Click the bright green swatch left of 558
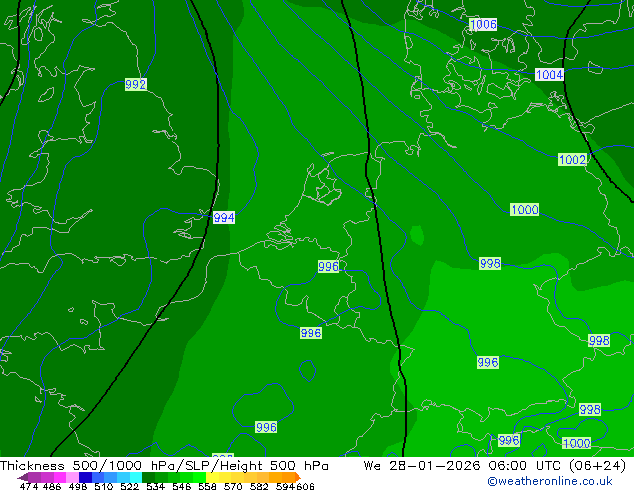The height and width of the screenshot is (490, 634). tap(200, 477)
